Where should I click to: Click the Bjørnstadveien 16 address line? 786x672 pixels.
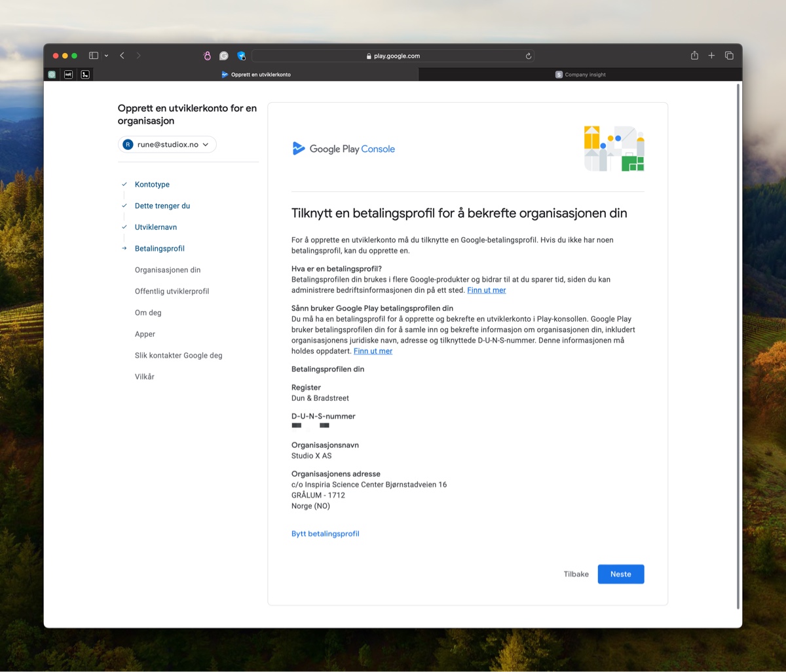(x=369, y=485)
